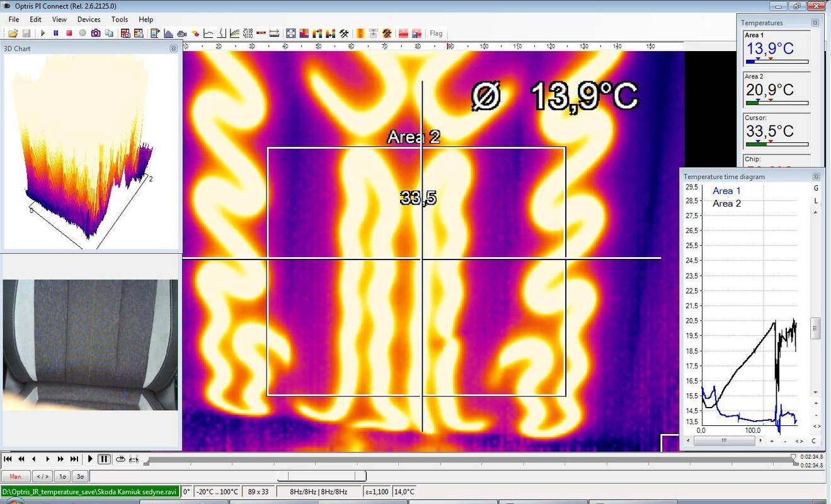
Task: Click the Flag toolbar button
Action: [436, 33]
